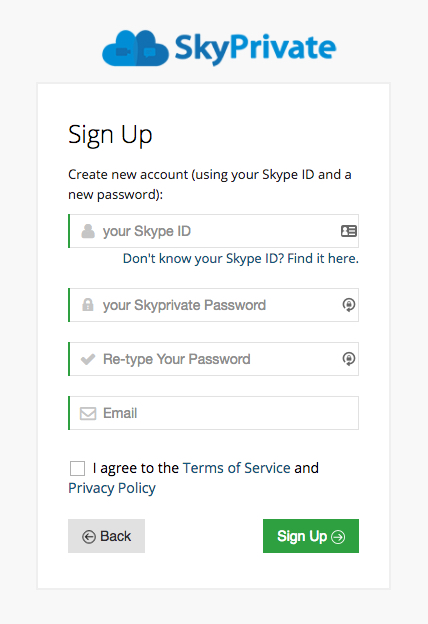Open the Terms of Service link
Viewport: 428px width, 624px height.
coord(236,468)
